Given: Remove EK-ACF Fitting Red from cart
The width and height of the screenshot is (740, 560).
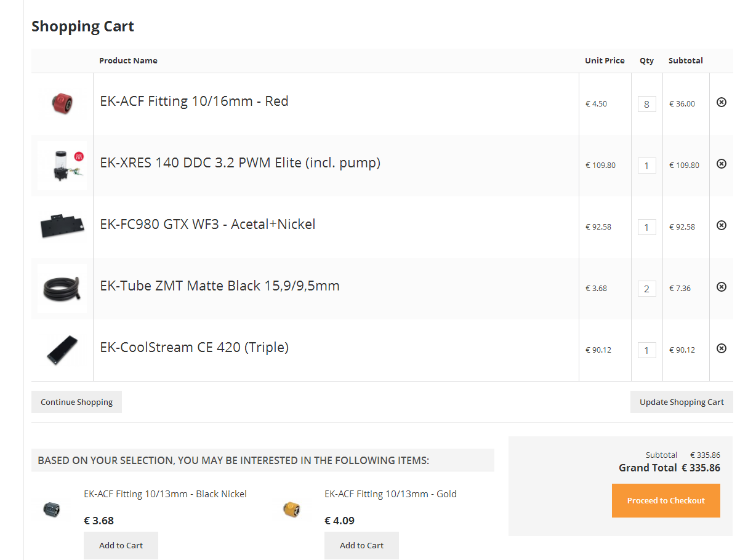Looking at the screenshot, I should 722,102.
